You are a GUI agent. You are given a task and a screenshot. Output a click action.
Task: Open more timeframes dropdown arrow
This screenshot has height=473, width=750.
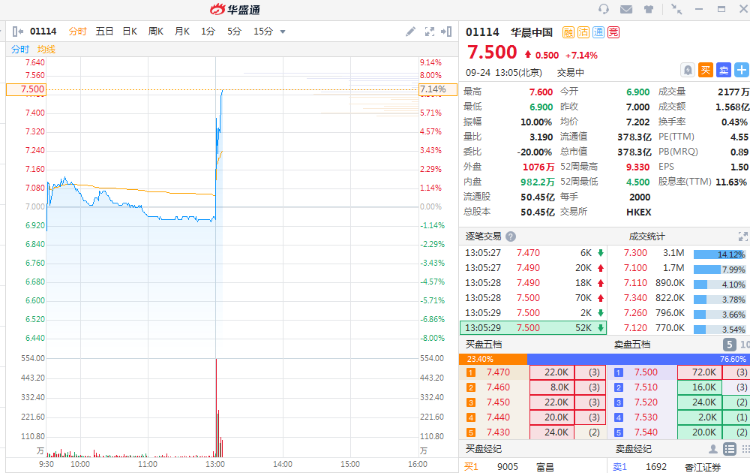(283, 32)
